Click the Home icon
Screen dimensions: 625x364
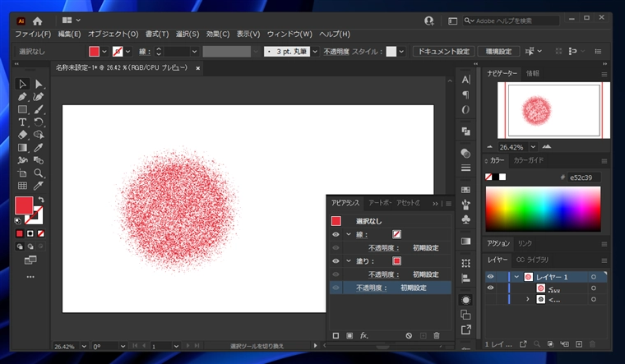tap(38, 21)
